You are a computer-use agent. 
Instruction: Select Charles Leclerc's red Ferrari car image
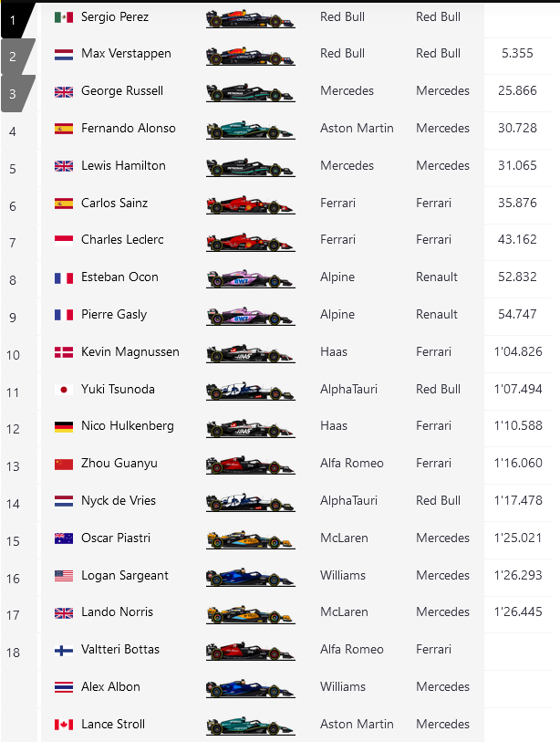point(250,241)
